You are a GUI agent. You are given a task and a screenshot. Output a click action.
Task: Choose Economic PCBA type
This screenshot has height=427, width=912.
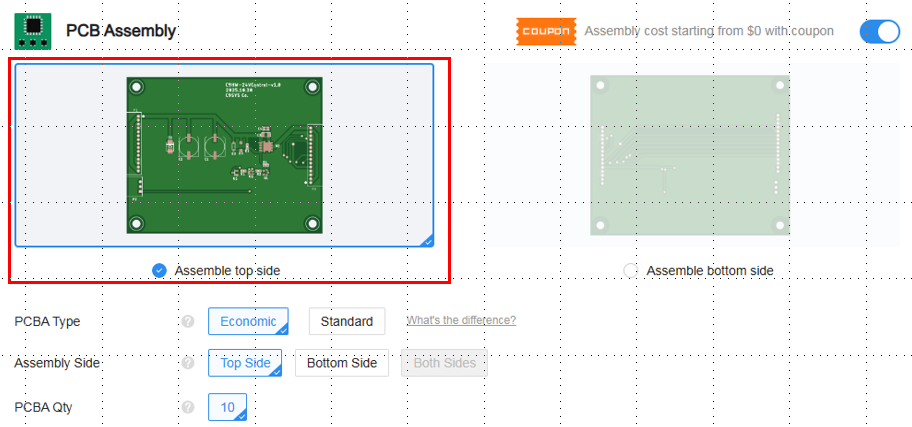click(x=248, y=321)
